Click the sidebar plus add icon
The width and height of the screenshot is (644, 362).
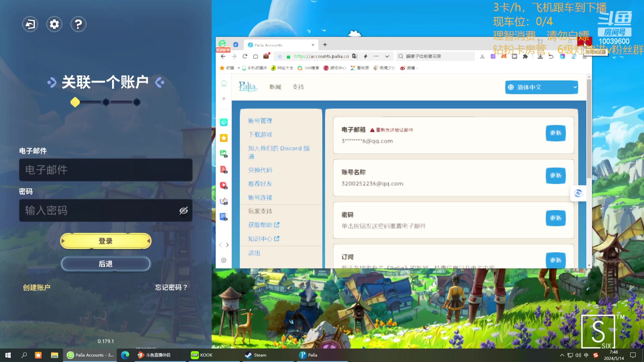tap(224, 99)
